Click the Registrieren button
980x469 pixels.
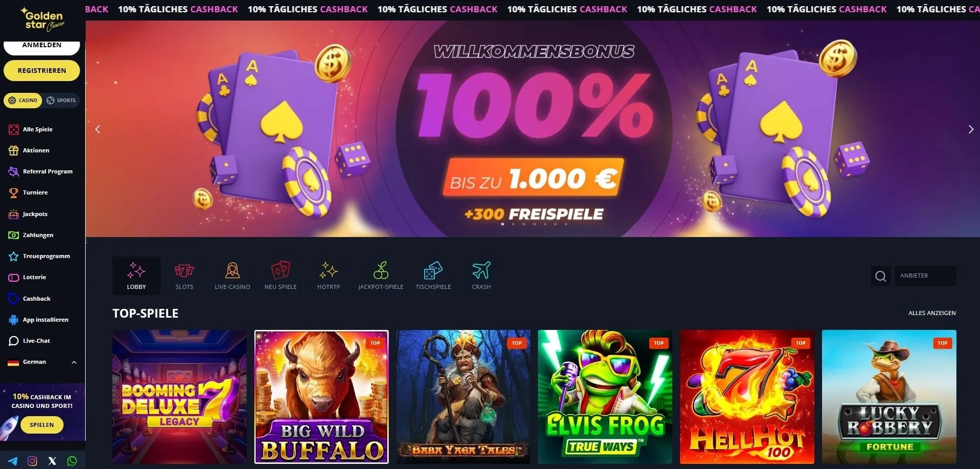click(42, 71)
